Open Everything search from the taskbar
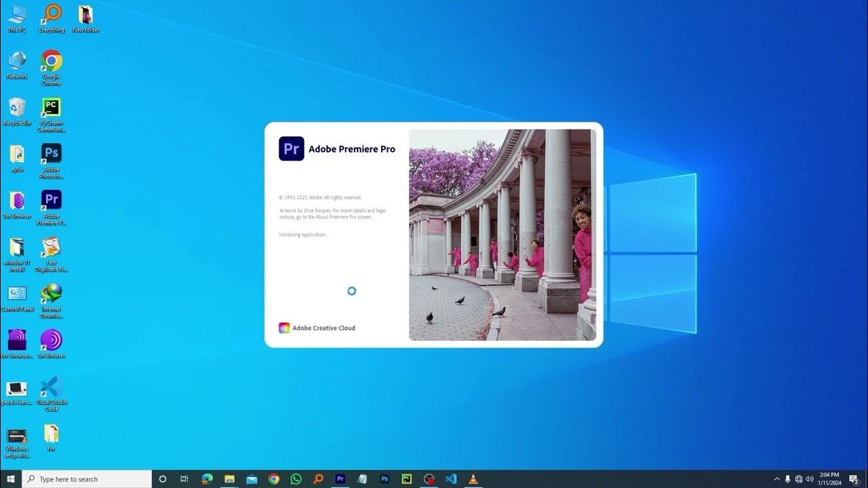 318,479
